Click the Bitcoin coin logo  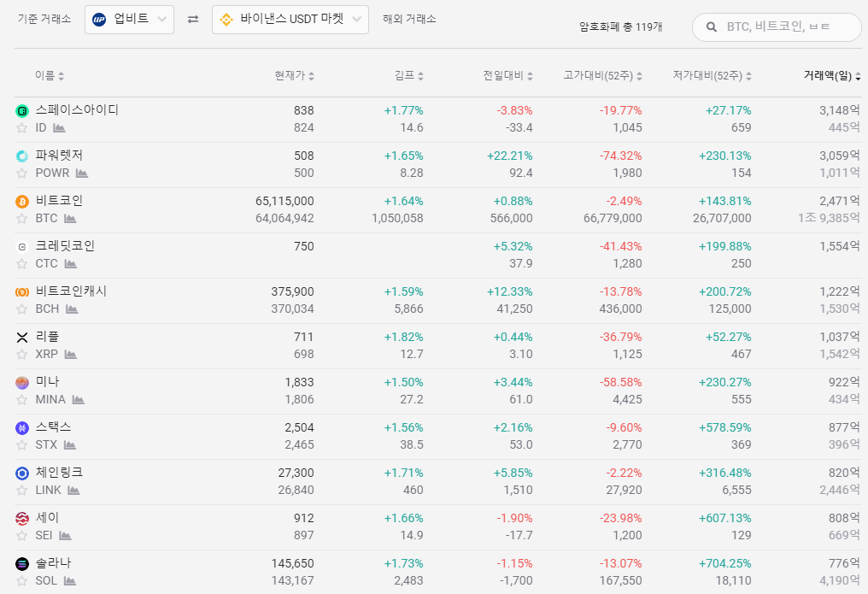click(22, 202)
